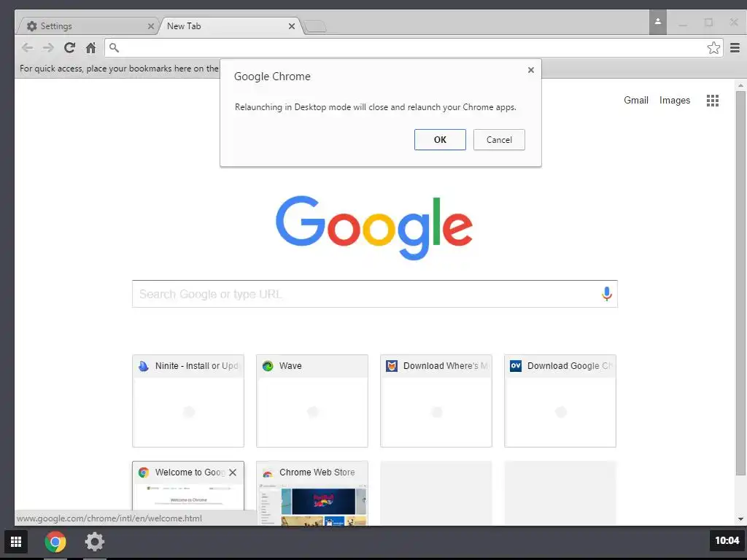Open the Chrome hamburger menu
Viewport: 747px width, 560px height.
point(735,47)
